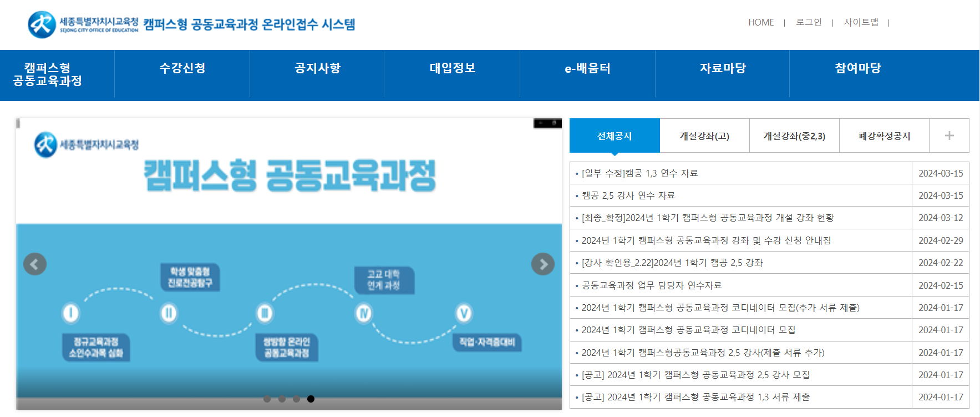Select the fourth active carousel dot
The height and width of the screenshot is (417, 980).
click(x=311, y=399)
